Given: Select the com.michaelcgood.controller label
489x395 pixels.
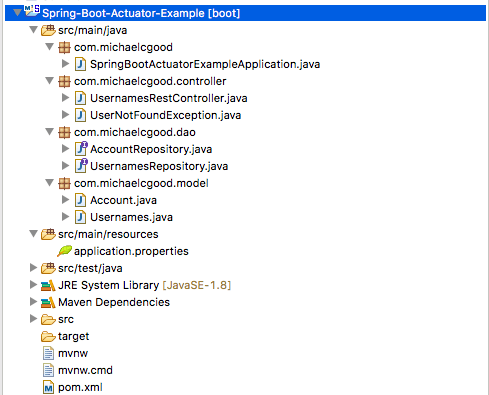Looking at the screenshot, I should (150, 81).
